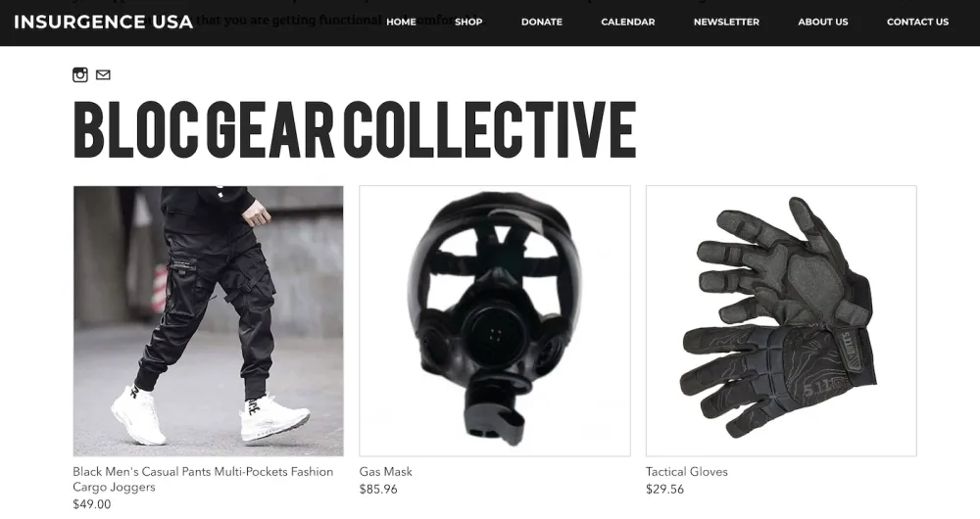Click the $49.00 cargo joggers price
The width and height of the screenshot is (980, 519).
92,504
